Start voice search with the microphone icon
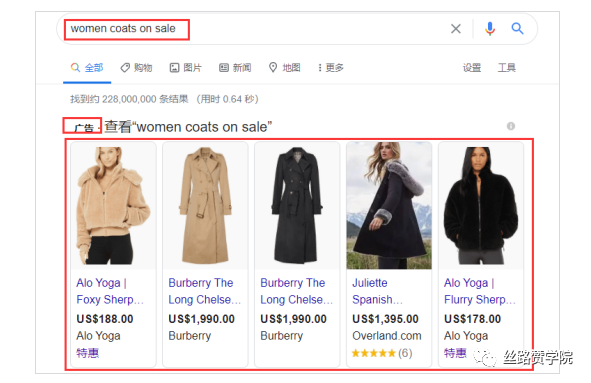The height and width of the screenshot is (383, 591). [x=490, y=28]
